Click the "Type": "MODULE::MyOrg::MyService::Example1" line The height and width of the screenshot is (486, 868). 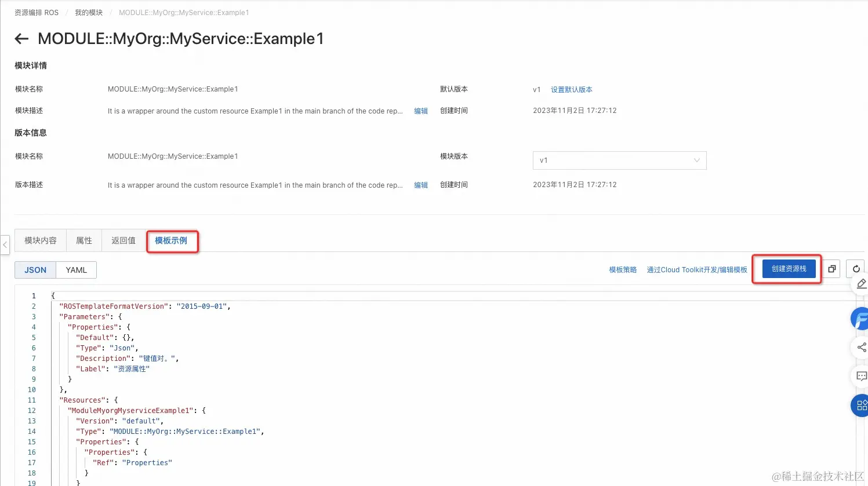170,432
